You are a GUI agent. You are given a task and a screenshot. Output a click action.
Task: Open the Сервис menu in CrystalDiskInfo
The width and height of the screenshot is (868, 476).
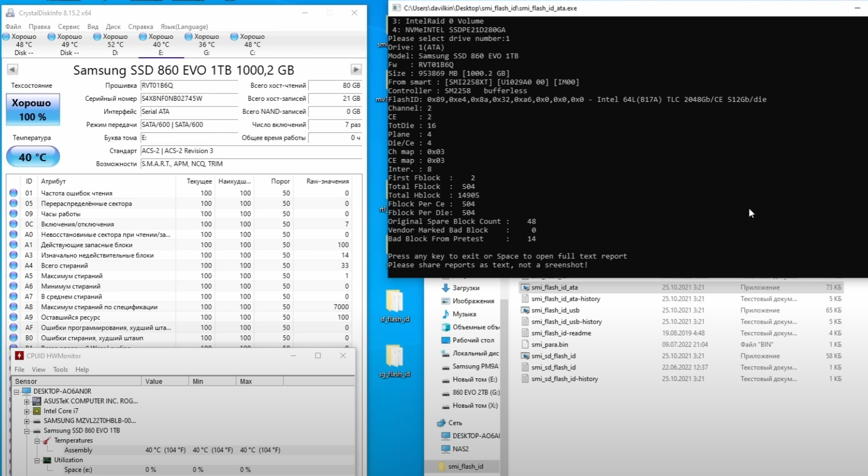pyautogui.click(x=69, y=27)
